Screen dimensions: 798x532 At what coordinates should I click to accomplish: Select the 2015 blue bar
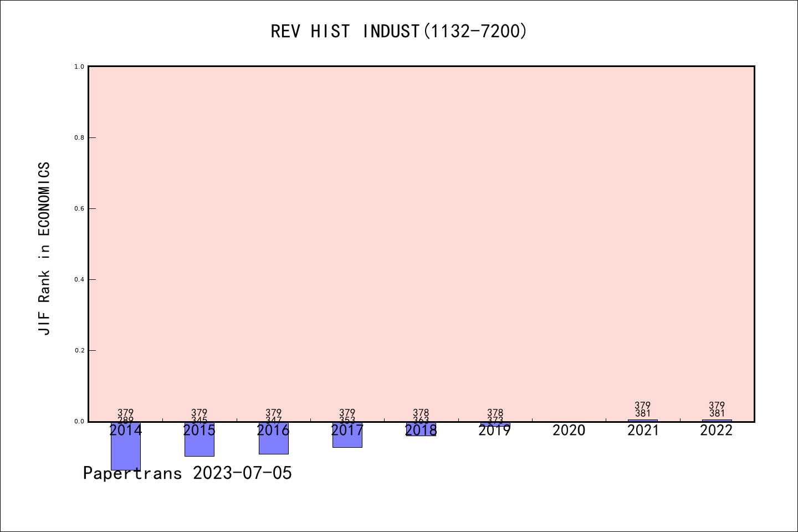[x=199, y=439]
